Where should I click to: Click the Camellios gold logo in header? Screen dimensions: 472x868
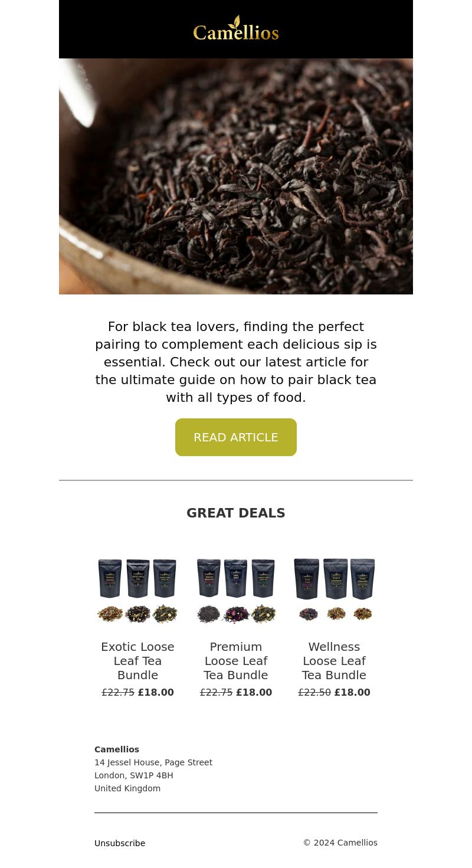click(x=236, y=28)
